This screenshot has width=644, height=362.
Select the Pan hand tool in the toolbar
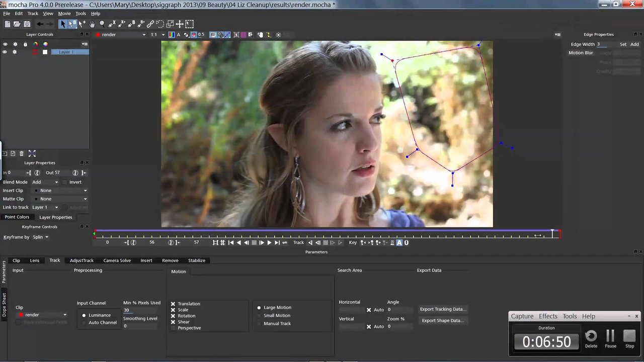coord(92,24)
